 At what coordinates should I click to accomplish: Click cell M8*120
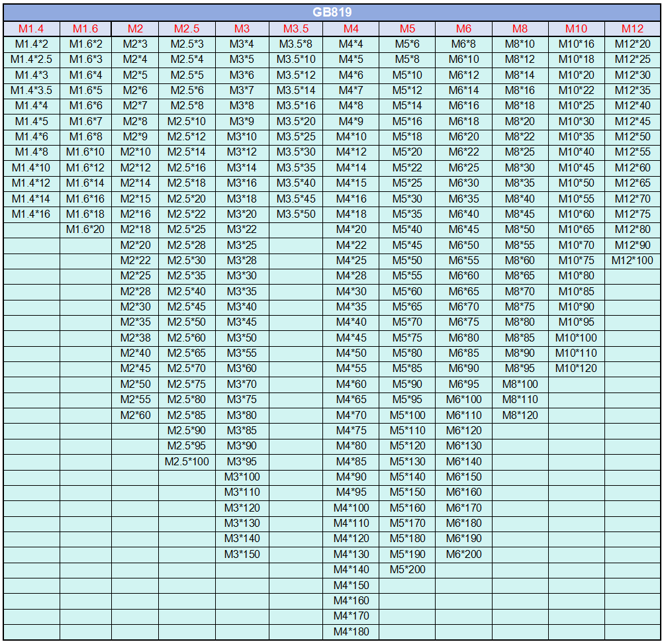520,416
